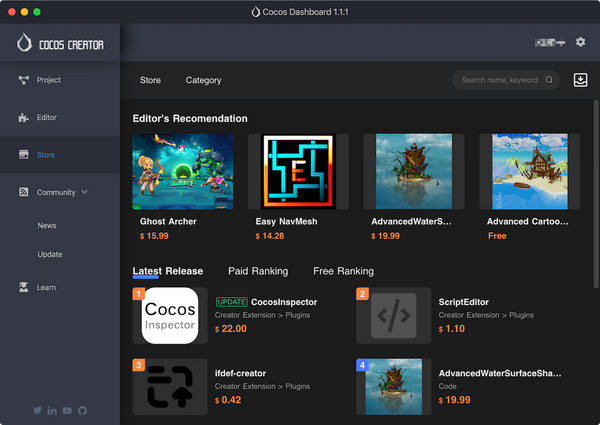This screenshot has width=600, height=425.
Task: Open the Easy NavMesh maze thumbnail
Action: (x=298, y=171)
